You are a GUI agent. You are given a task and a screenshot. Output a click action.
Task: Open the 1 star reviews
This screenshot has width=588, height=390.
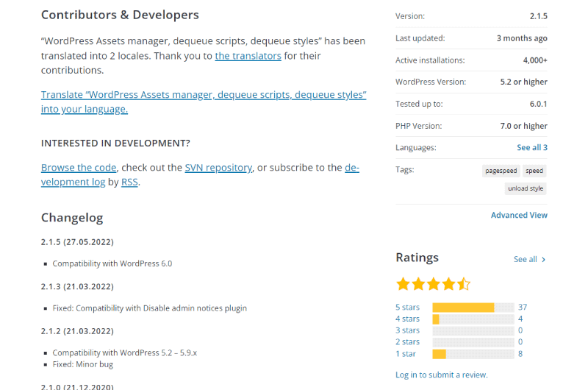(406, 354)
